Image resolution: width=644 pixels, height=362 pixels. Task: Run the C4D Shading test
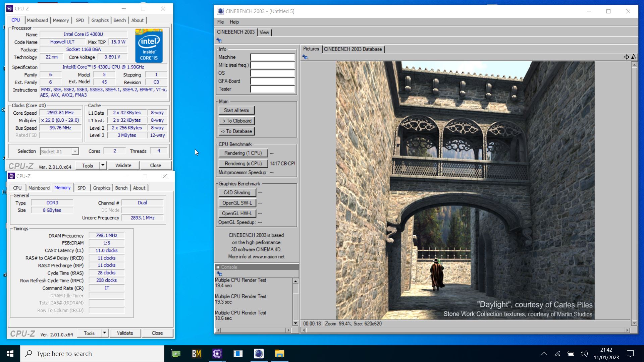coord(237,192)
